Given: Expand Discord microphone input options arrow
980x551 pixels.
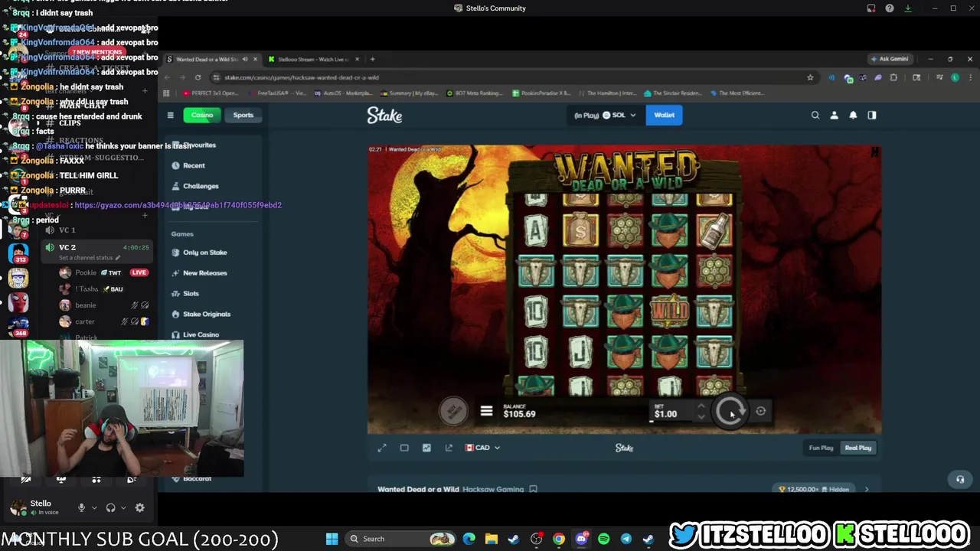Looking at the screenshot, I should (x=94, y=507).
